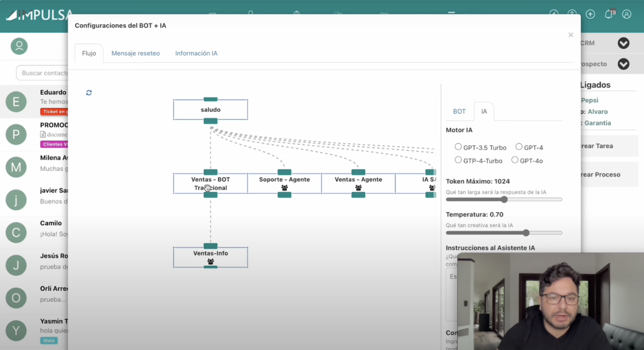Switch to Flujo tab
This screenshot has height=350, width=644.
[x=89, y=53]
